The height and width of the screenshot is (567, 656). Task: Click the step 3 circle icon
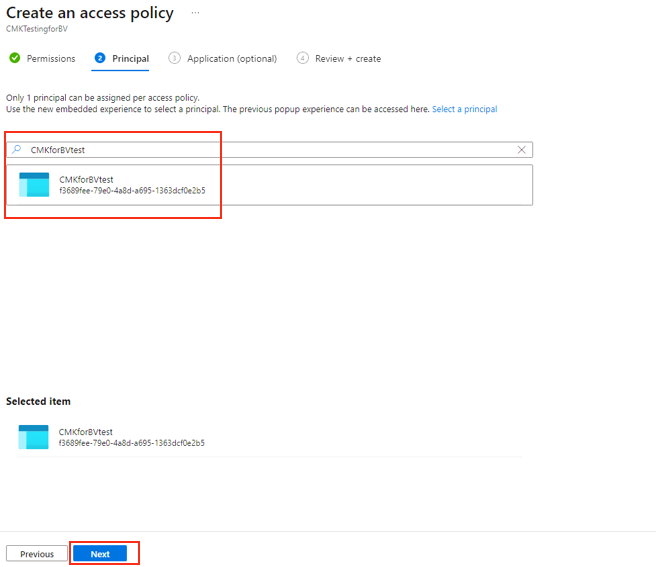coord(174,58)
